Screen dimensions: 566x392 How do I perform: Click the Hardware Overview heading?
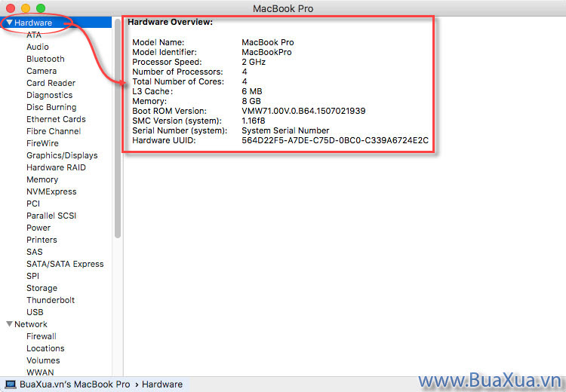[x=170, y=22]
